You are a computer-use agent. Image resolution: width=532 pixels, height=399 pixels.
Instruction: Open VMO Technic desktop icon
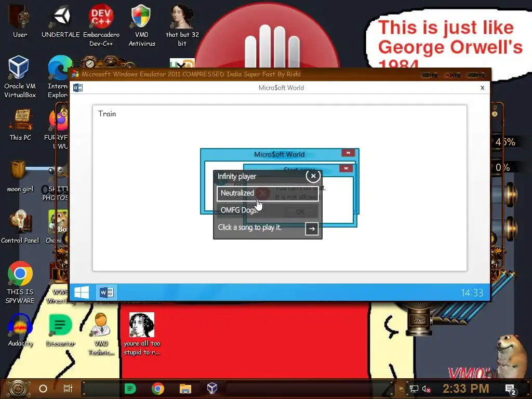101,334
